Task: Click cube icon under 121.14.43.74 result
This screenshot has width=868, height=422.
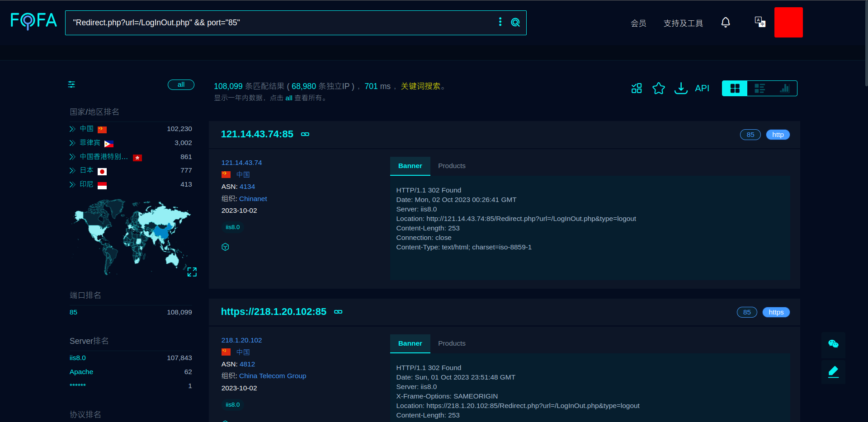Action: click(x=225, y=247)
